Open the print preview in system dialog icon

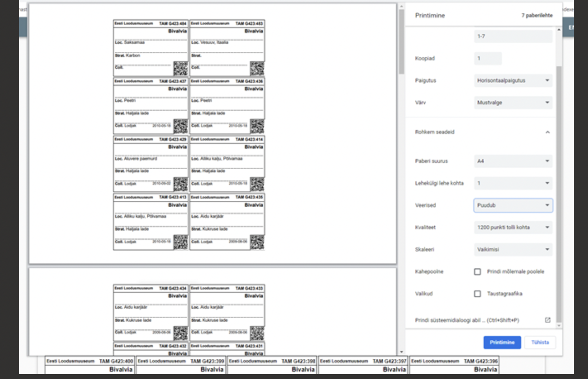(547, 319)
